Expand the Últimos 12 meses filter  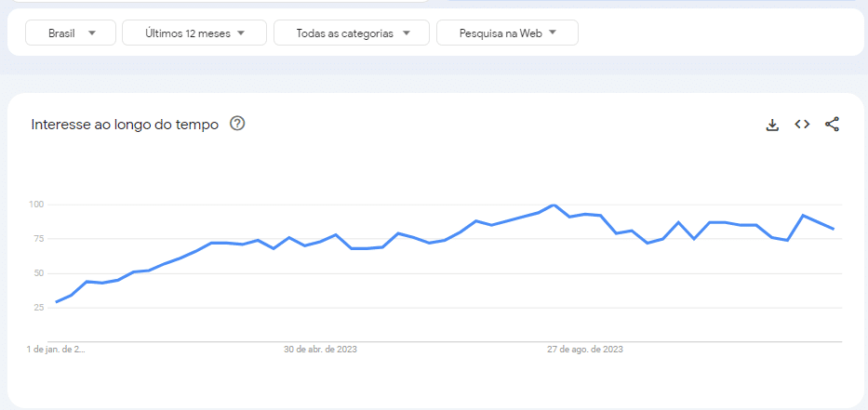(194, 33)
